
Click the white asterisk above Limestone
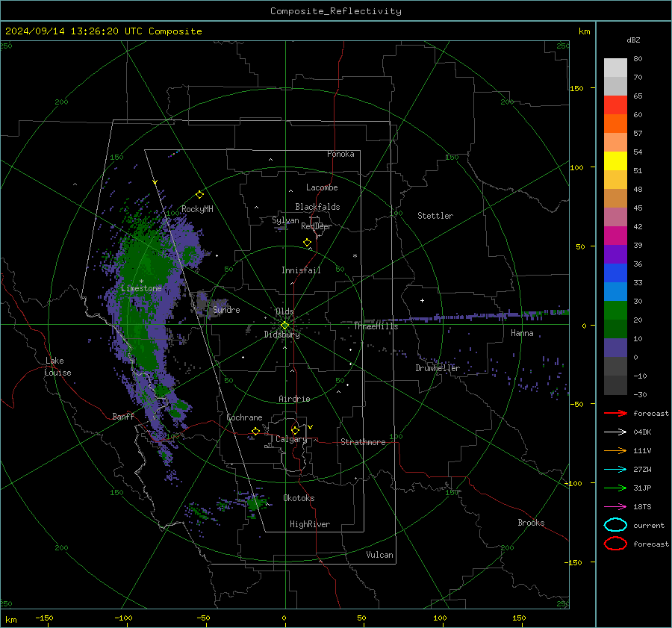141,282
